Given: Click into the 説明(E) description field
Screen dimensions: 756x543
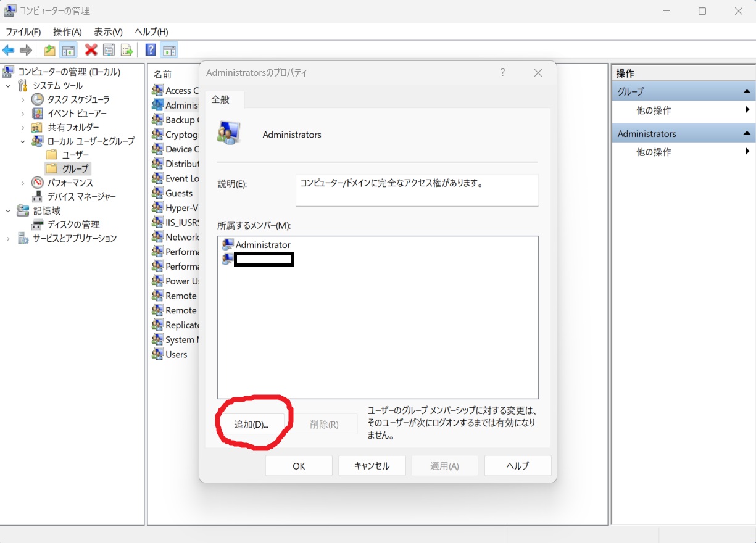Looking at the screenshot, I should click(417, 189).
